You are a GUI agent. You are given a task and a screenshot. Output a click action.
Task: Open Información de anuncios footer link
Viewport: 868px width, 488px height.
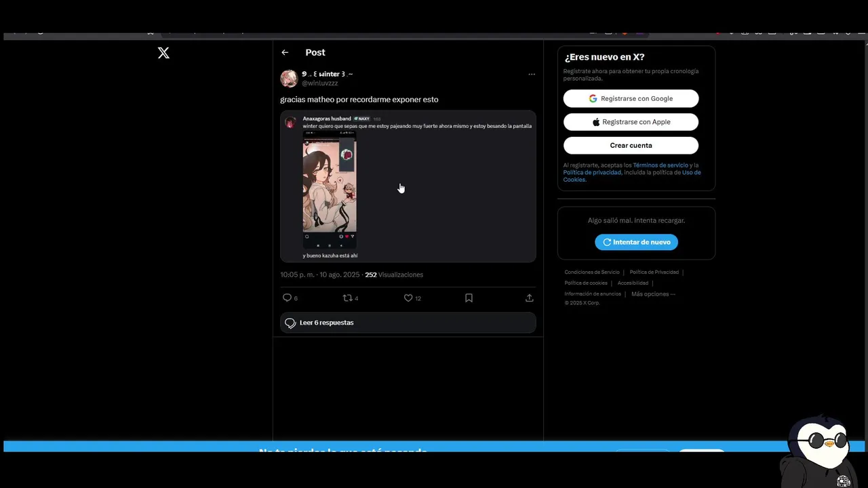click(593, 294)
